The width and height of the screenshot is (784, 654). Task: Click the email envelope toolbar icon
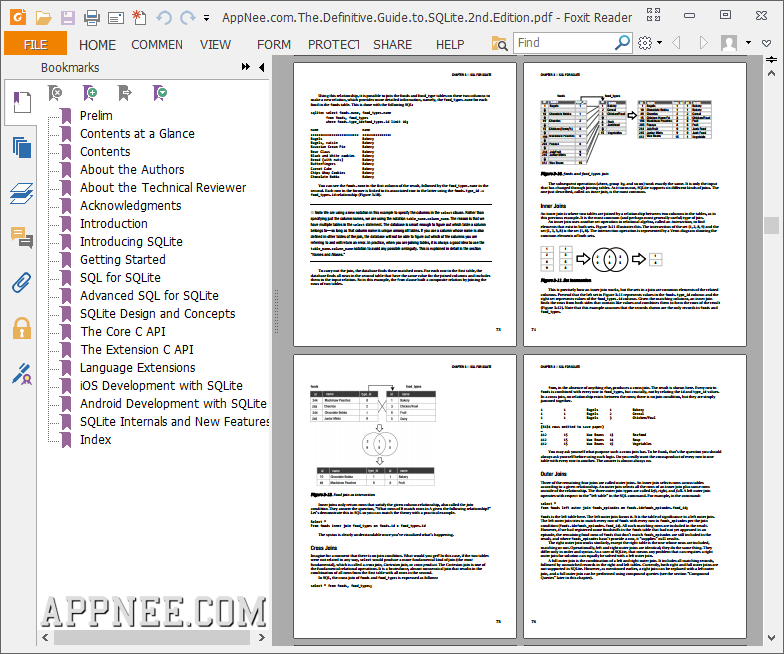tap(116, 18)
